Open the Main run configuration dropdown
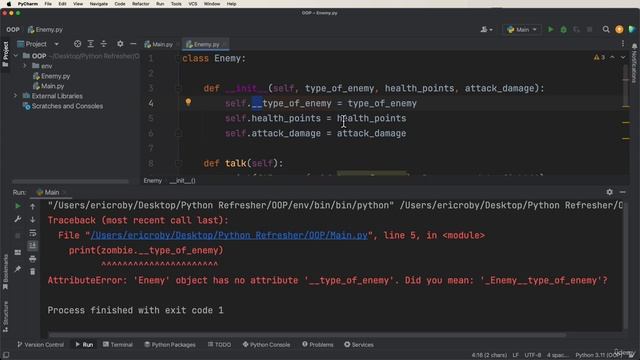Image resolution: width=640 pixels, height=360 pixels. (x=522, y=29)
